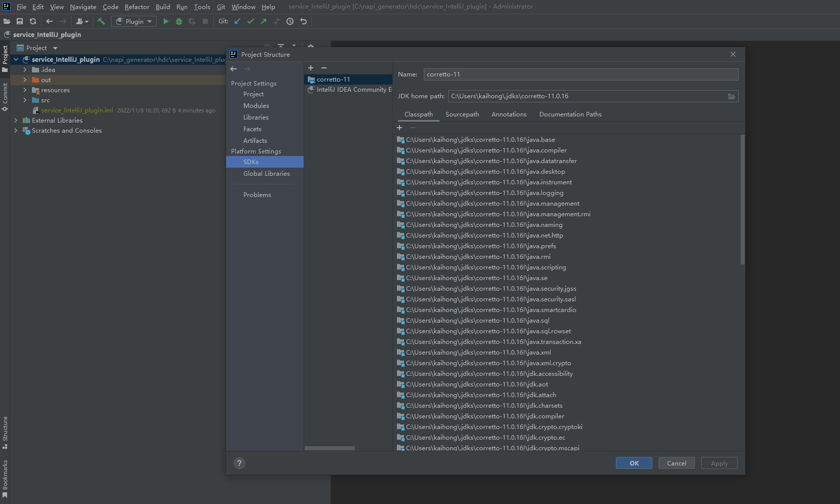This screenshot has width=840, height=504.
Task: Click the Cancel button
Action: click(x=677, y=463)
